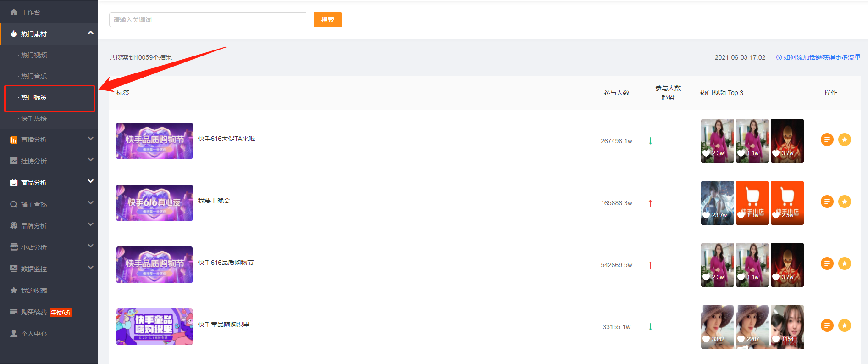Image resolution: width=868 pixels, height=364 pixels.
Task: Click the card icon beside 购买续费
Action: coord(14,312)
